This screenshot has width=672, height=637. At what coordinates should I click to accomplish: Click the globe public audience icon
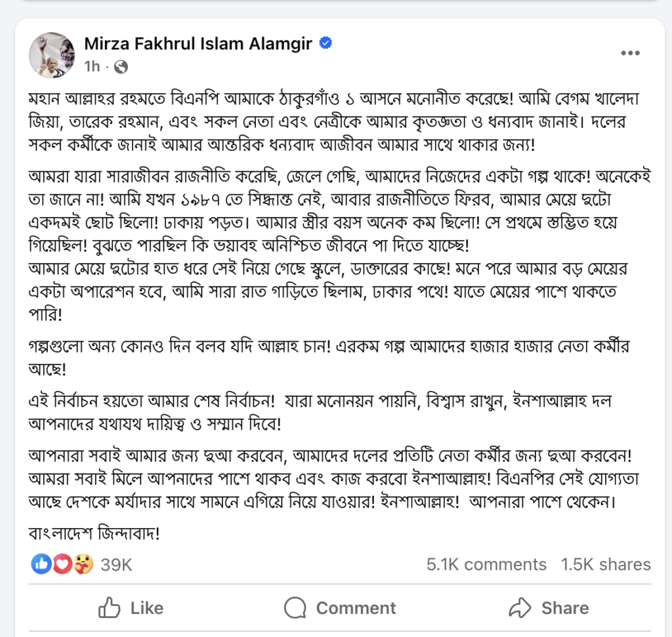click(x=121, y=66)
